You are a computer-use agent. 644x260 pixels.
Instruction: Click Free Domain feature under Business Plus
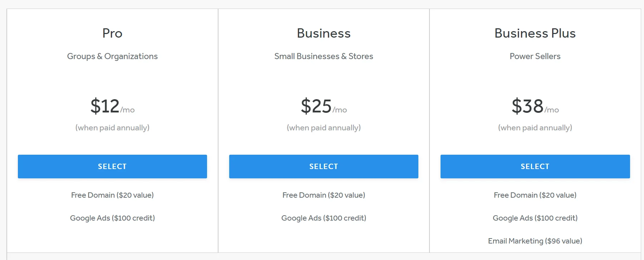click(535, 195)
